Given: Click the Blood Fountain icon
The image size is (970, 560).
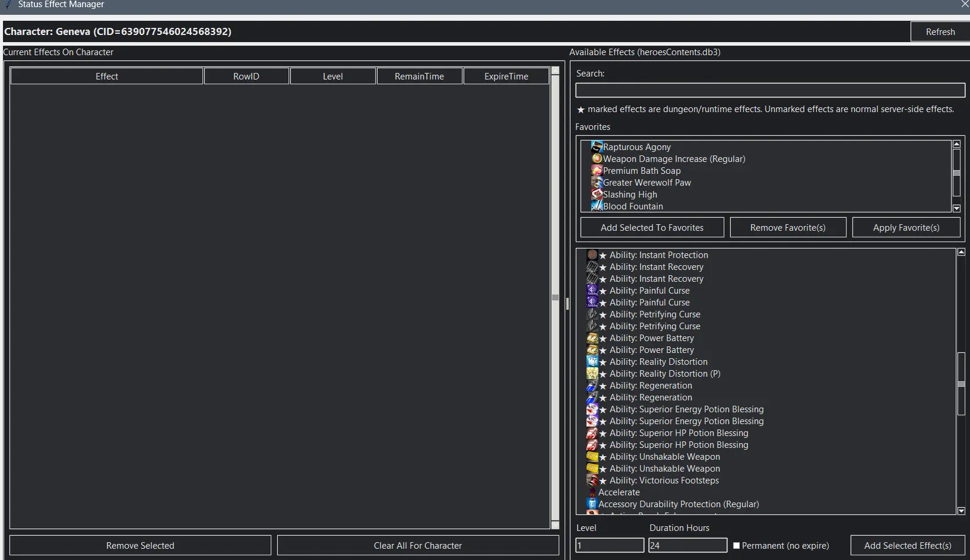Looking at the screenshot, I should point(597,206).
